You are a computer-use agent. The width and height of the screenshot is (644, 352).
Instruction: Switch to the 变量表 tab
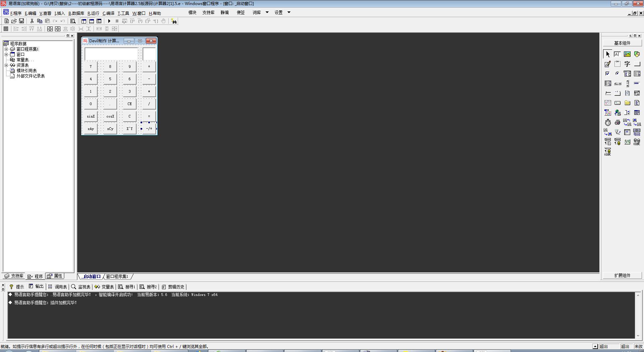point(104,287)
